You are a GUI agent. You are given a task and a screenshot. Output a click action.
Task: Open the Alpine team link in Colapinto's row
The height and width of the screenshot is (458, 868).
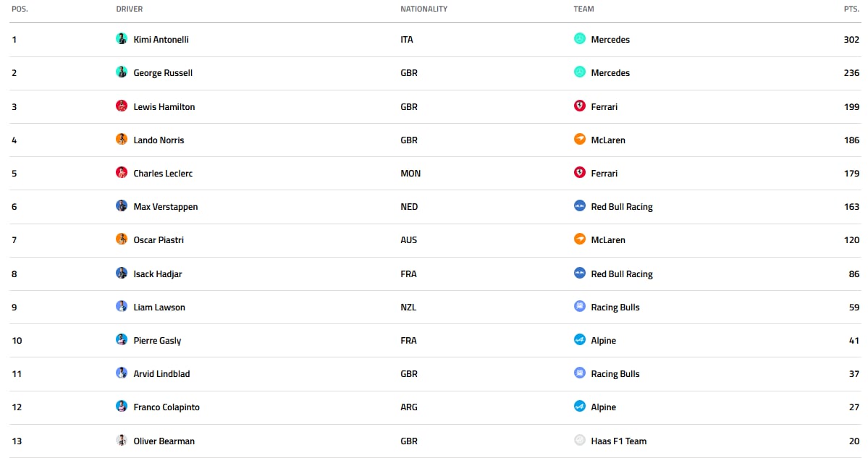point(603,407)
